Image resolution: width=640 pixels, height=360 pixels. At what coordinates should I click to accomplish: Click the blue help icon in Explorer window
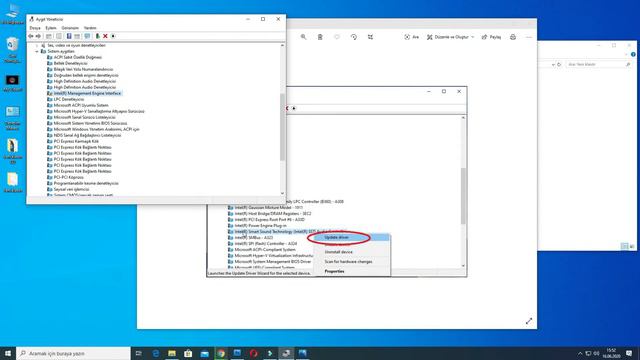tap(633, 54)
